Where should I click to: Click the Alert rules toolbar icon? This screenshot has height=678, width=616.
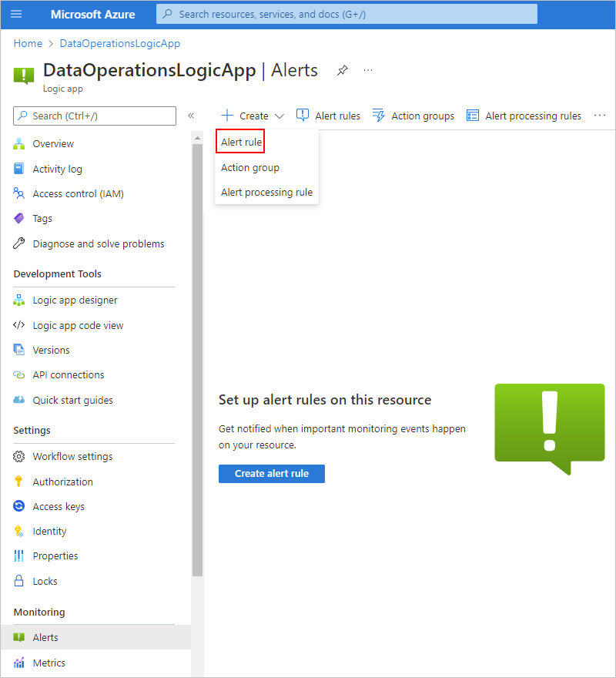click(x=303, y=116)
